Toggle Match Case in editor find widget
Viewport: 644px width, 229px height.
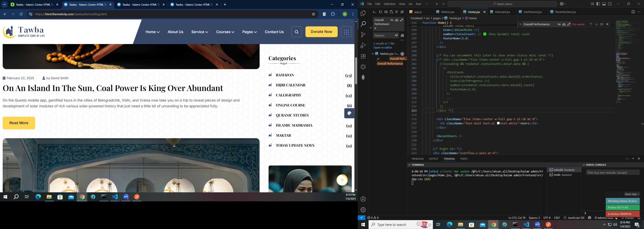[x=559, y=24]
